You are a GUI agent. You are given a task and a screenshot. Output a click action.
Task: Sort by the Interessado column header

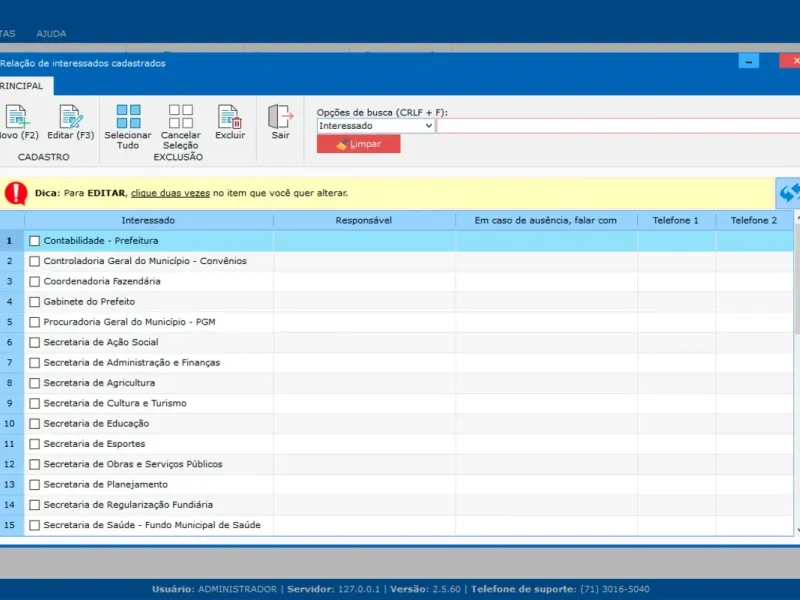click(x=148, y=220)
